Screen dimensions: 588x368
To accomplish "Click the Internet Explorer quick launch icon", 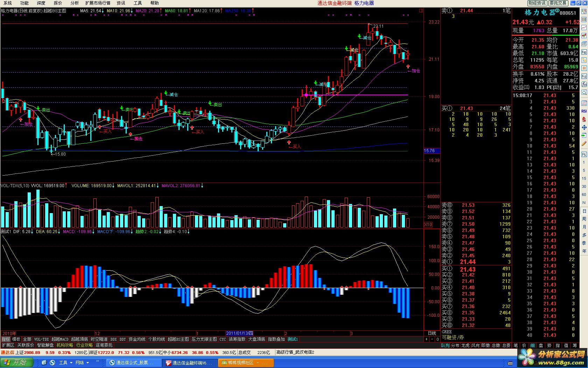I will [44, 362].
